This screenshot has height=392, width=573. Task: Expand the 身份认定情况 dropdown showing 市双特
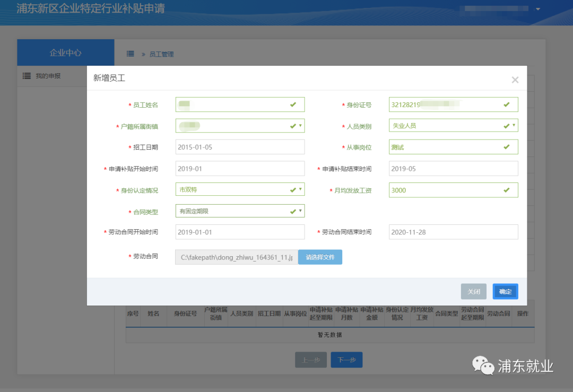(x=240, y=189)
